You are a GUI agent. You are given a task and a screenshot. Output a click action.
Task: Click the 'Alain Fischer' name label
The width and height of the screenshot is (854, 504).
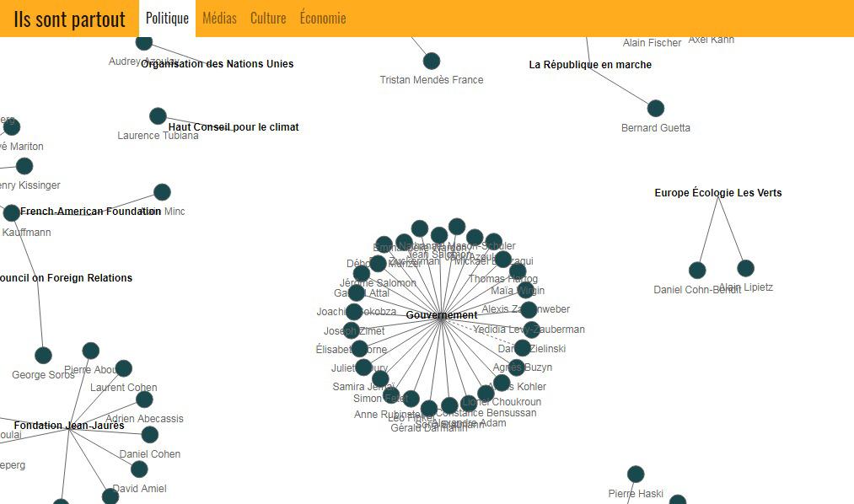pos(652,42)
